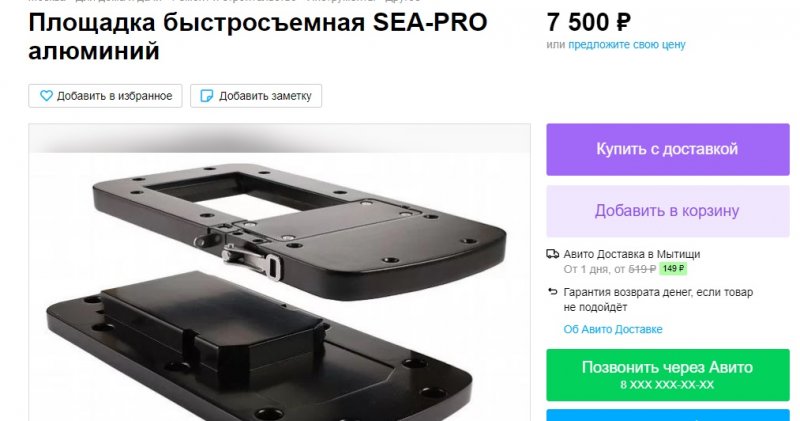
Task: Click the metal latch in product photo
Action: pos(251,260)
